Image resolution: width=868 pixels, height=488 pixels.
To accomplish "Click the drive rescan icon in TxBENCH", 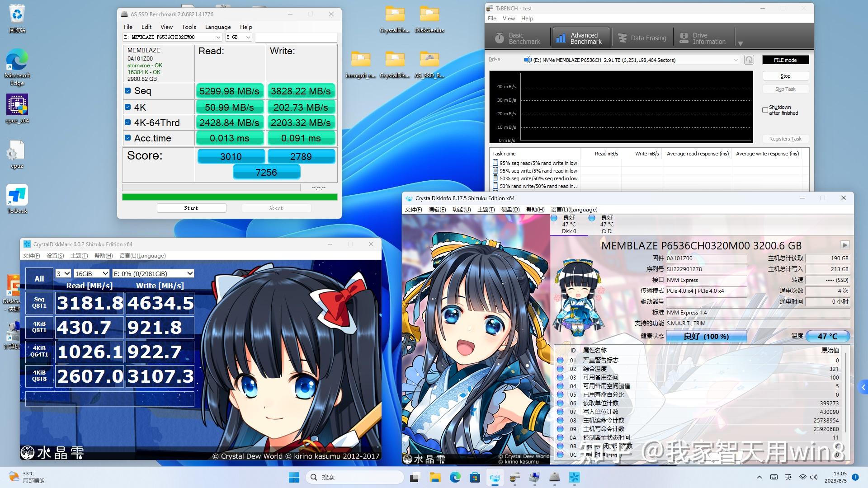I will coord(749,59).
